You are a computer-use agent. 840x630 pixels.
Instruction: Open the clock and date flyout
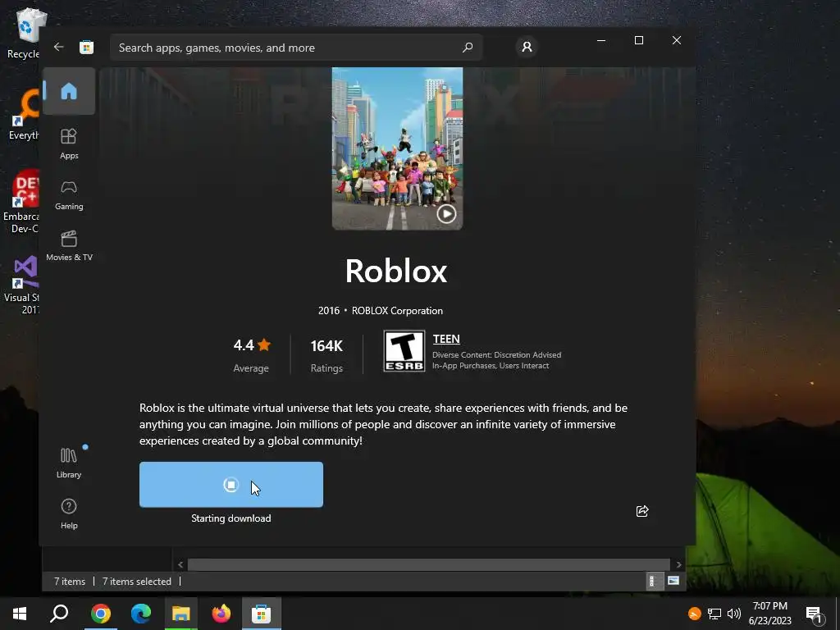coord(769,614)
